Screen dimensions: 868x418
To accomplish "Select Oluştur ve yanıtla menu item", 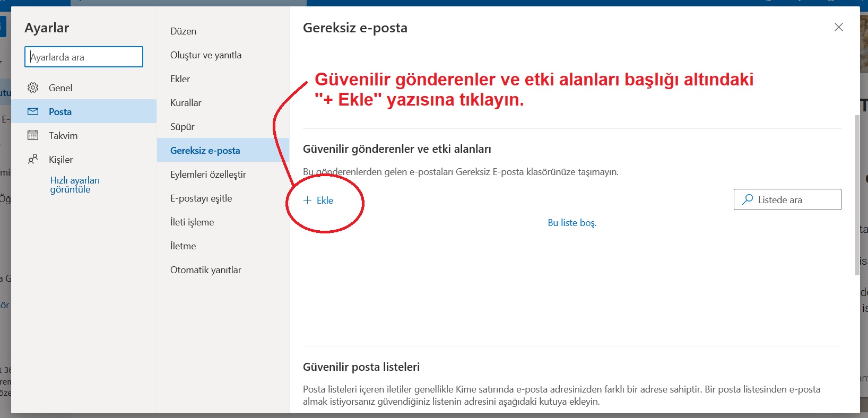I will [206, 55].
